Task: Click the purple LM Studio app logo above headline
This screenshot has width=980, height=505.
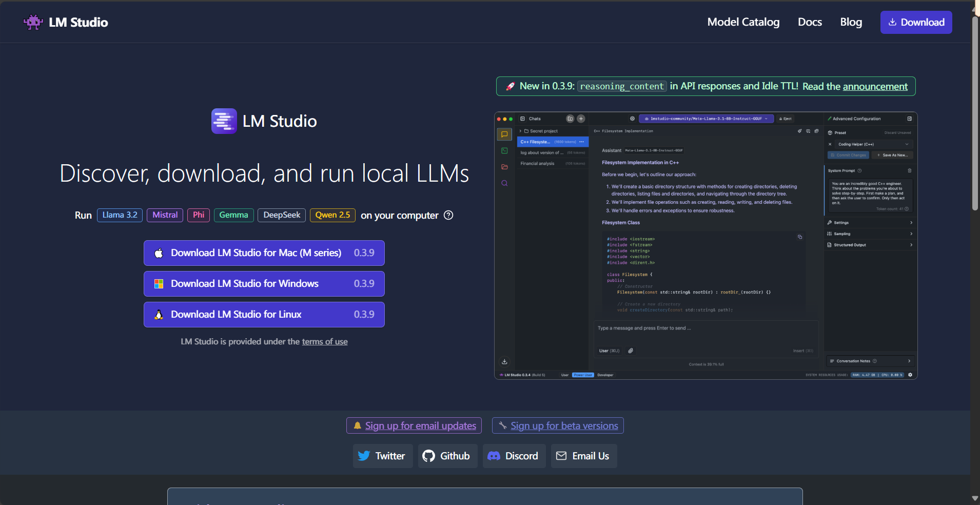Action: coord(224,121)
